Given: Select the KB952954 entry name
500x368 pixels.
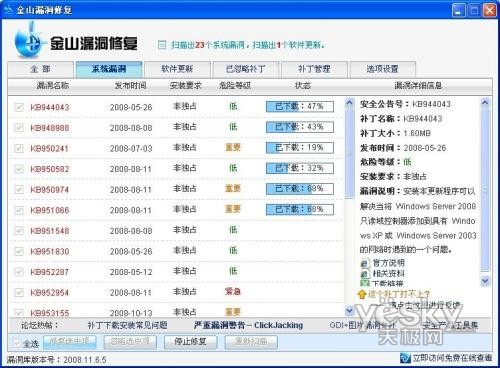Looking at the screenshot, I should (50, 293).
